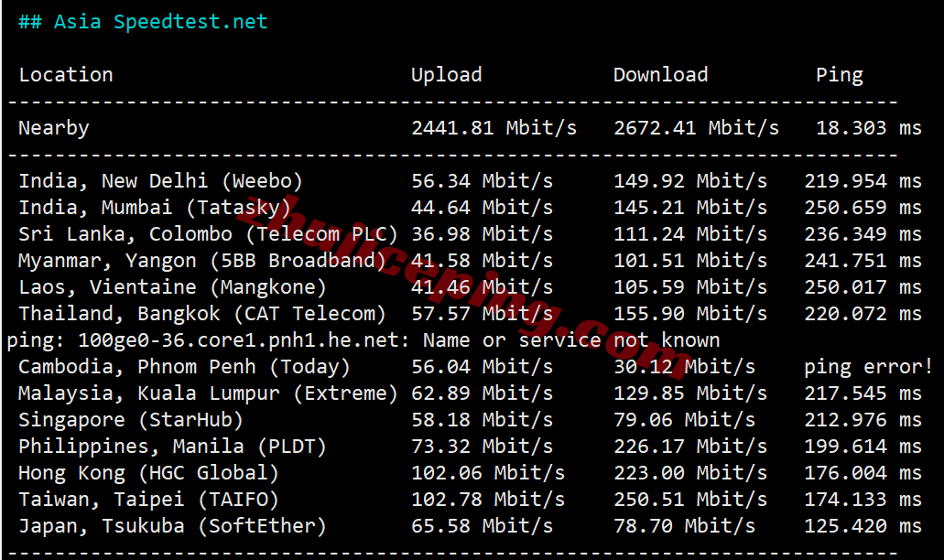Click Singapore upload 58.18 Mbit/s

point(482,419)
